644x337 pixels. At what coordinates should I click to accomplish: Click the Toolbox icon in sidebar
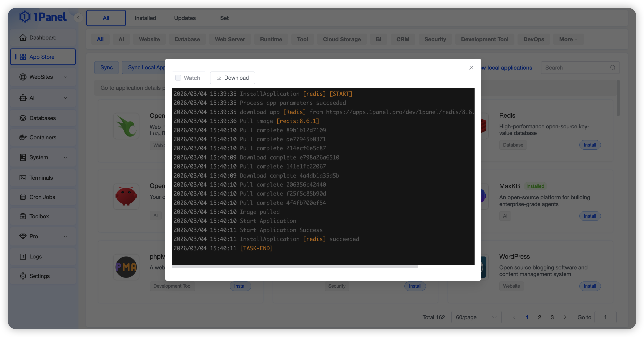[x=23, y=216]
